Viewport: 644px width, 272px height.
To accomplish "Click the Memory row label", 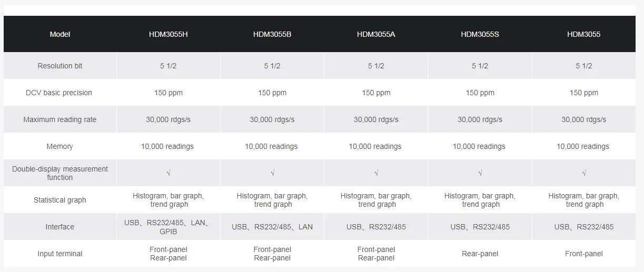I will pyautogui.click(x=60, y=146).
